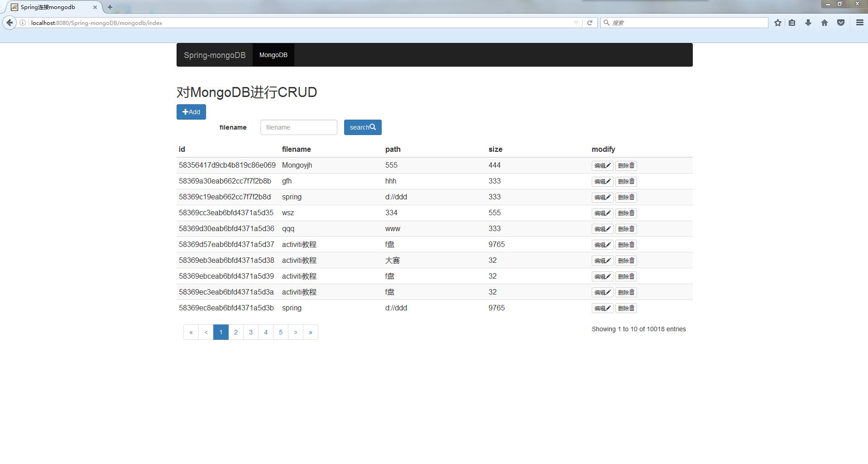Go to pagination page 2
Viewport: 868px width, 464px height.
point(236,332)
